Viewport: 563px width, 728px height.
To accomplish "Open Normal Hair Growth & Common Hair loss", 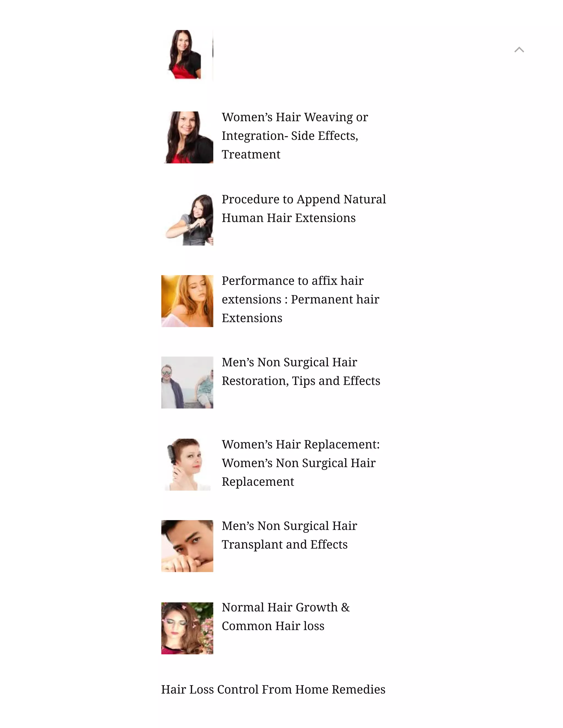I will click(286, 617).
